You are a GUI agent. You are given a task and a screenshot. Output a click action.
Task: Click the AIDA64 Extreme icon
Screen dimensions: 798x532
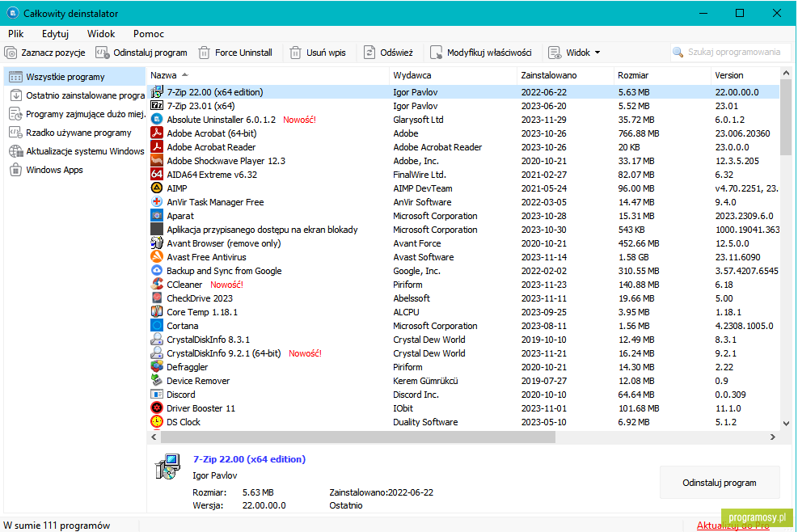[x=157, y=174]
